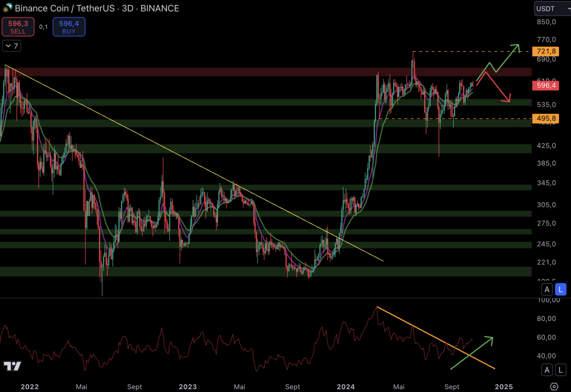Select the 721,8 orange price label
The height and width of the screenshot is (392, 571).
point(546,51)
